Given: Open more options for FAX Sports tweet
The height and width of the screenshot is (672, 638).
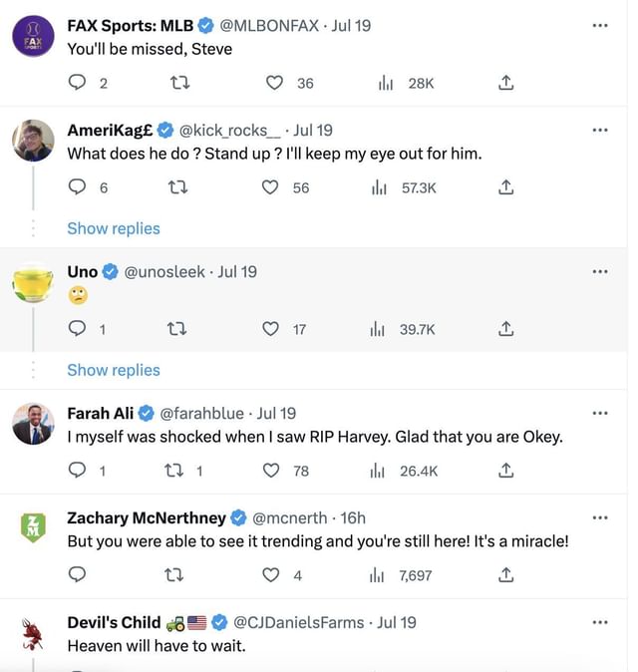Looking at the screenshot, I should coord(599,25).
